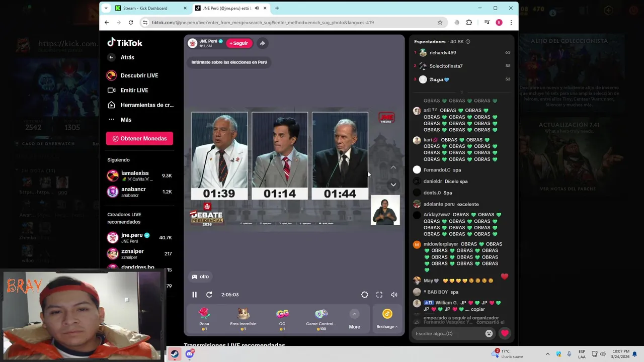644x362 pixels.
Task: Open JNE Perú profile avatar
Action: (x=192, y=43)
